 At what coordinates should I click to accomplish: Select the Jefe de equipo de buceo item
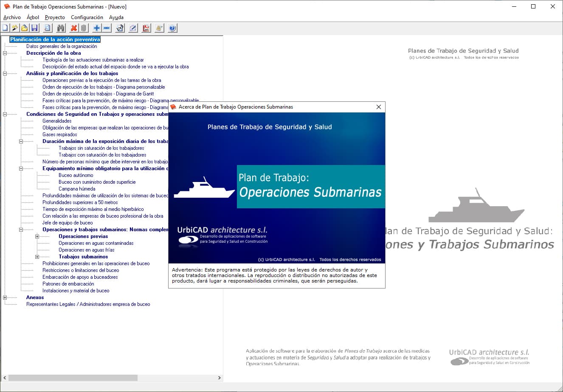[68, 223]
